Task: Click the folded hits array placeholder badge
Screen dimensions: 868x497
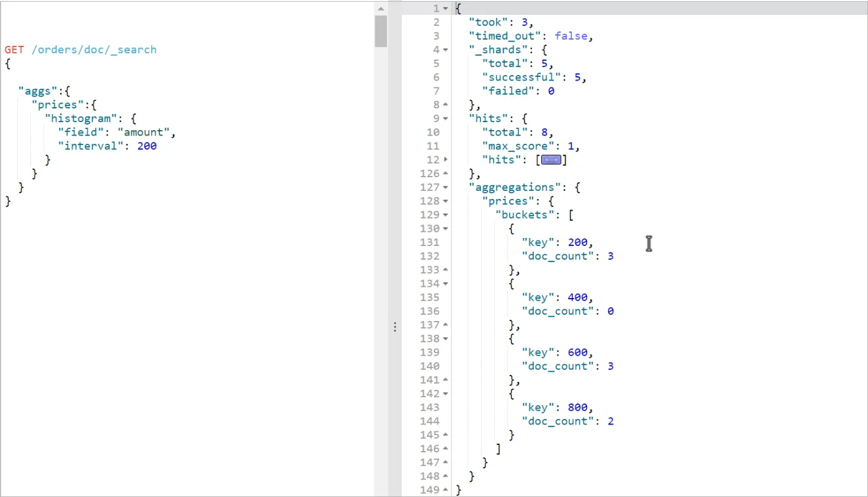Action: (551, 160)
